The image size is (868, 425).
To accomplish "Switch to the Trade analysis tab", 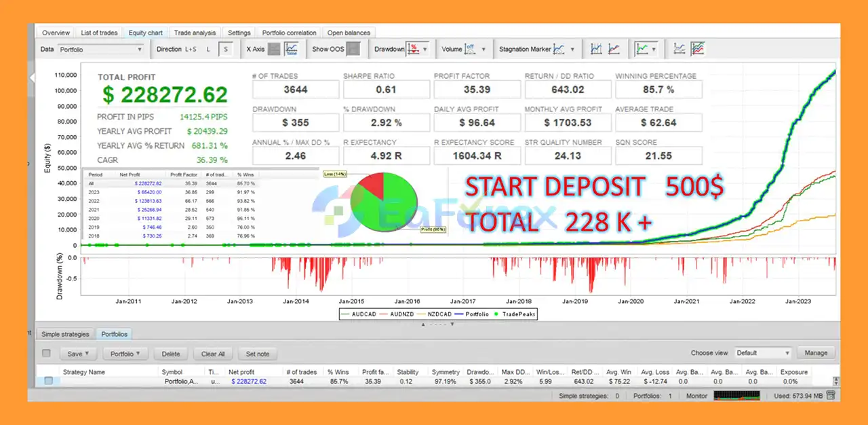I will click(x=195, y=33).
